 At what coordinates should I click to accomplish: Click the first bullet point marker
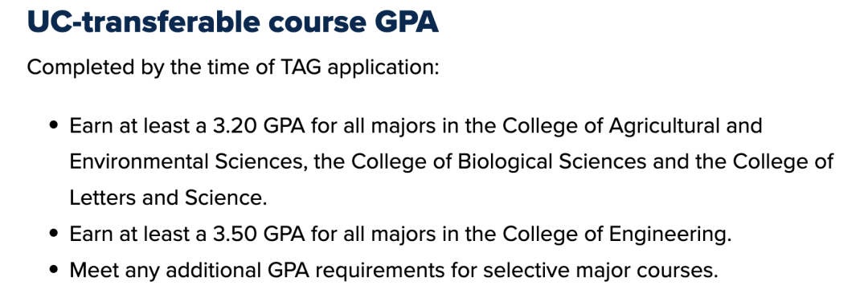(53, 125)
